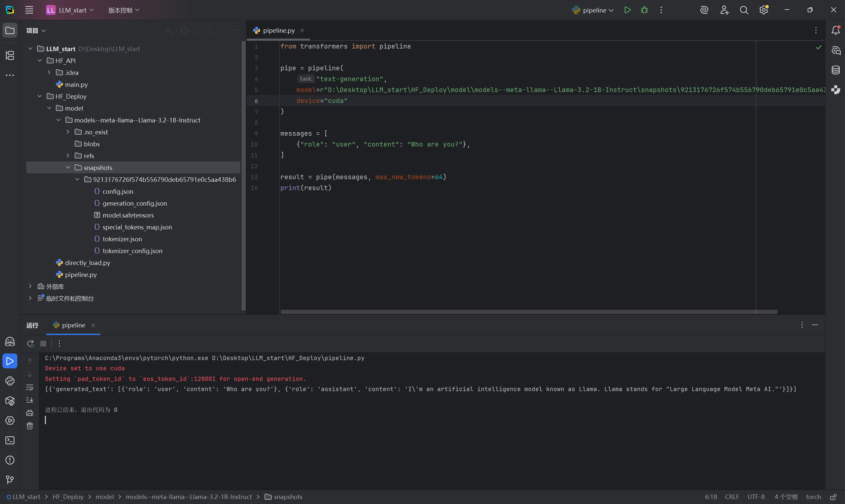Image resolution: width=845 pixels, height=504 pixels.
Task: Close the pipeline run tab
Action: click(x=93, y=325)
